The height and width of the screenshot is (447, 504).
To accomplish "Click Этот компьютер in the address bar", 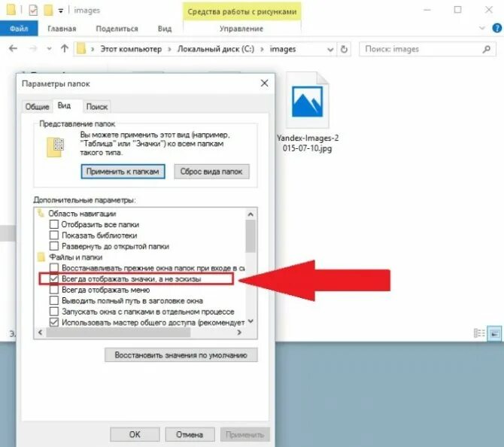I will point(131,49).
